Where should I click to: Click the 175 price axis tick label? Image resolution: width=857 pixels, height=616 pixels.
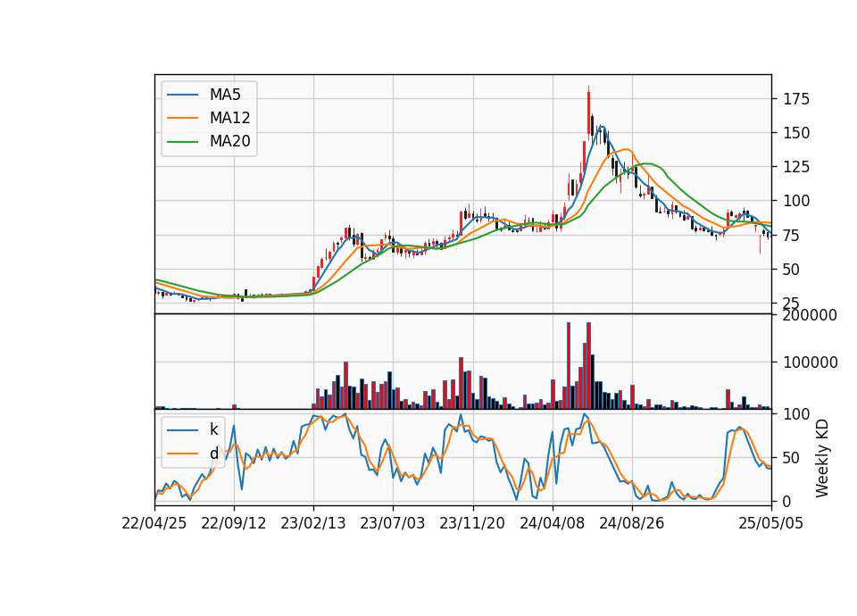pyautogui.click(x=796, y=99)
